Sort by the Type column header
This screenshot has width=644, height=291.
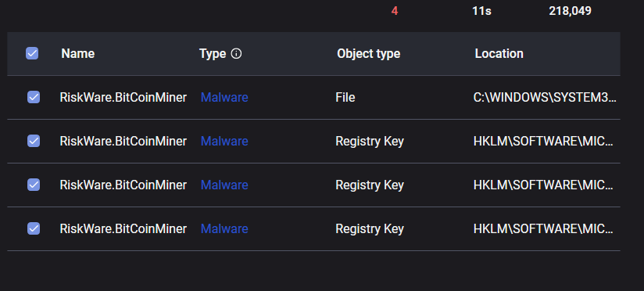(x=213, y=54)
